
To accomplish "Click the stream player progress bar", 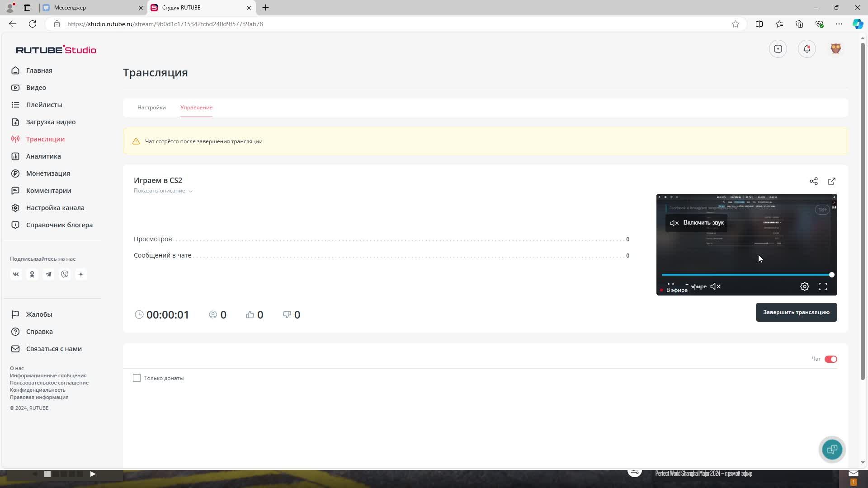I will 746,275.
